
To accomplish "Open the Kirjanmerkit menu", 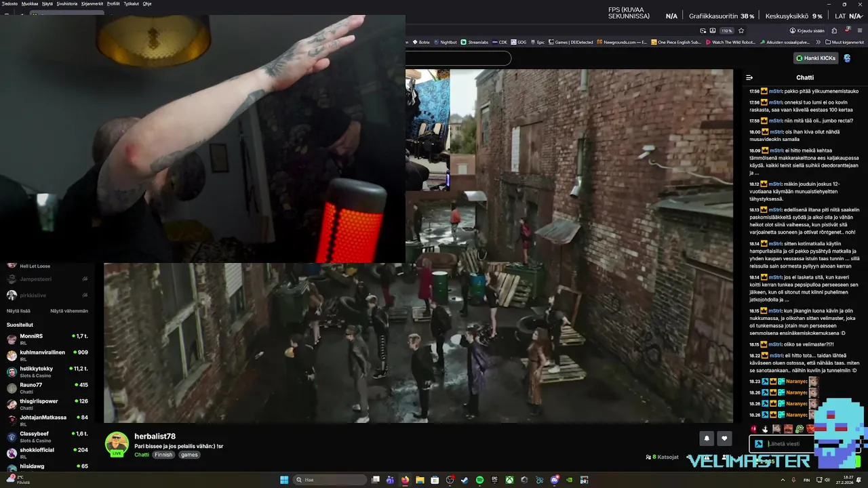I will (x=92, y=3).
